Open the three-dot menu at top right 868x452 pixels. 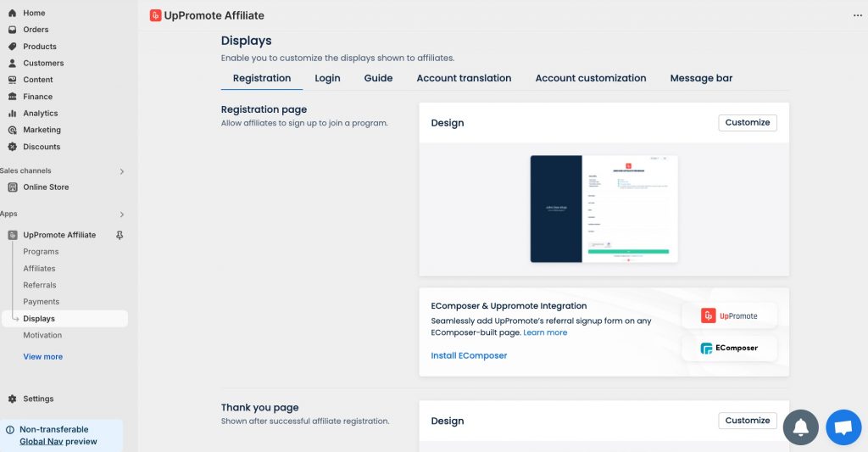pos(858,15)
